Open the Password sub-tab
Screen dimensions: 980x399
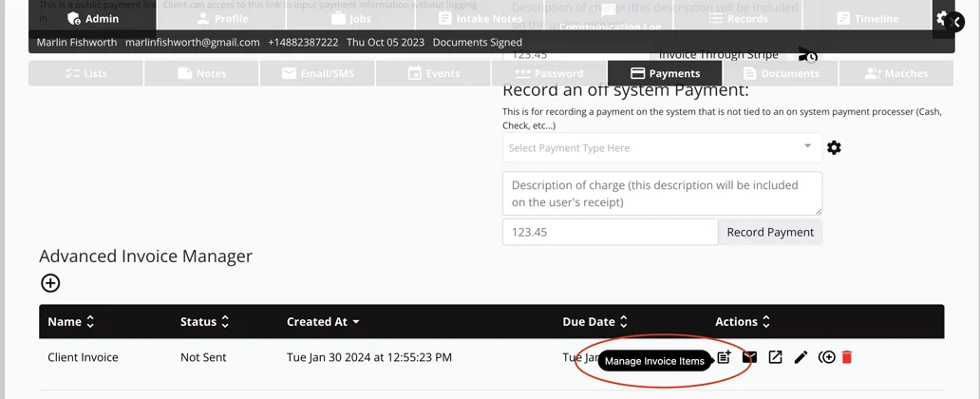click(x=549, y=73)
